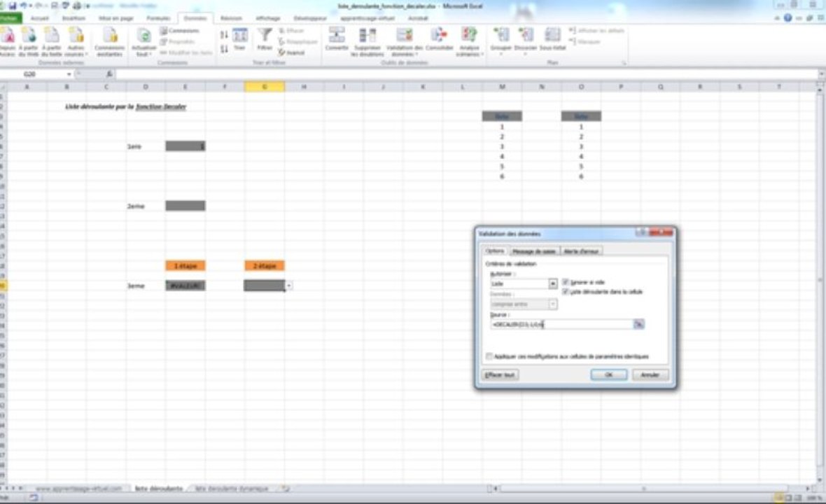
Task: Click the Effacer tout button
Action: click(500, 375)
